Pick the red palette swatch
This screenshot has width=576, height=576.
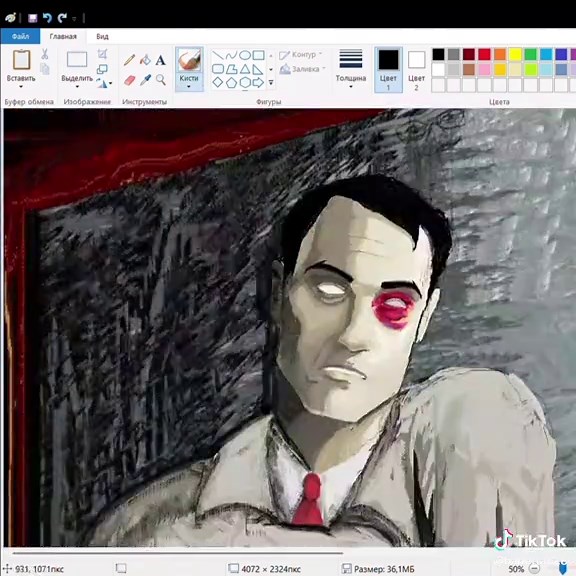484,54
